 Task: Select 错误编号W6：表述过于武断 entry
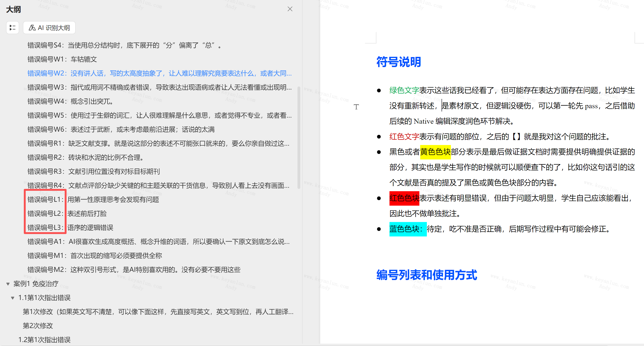point(121,130)
